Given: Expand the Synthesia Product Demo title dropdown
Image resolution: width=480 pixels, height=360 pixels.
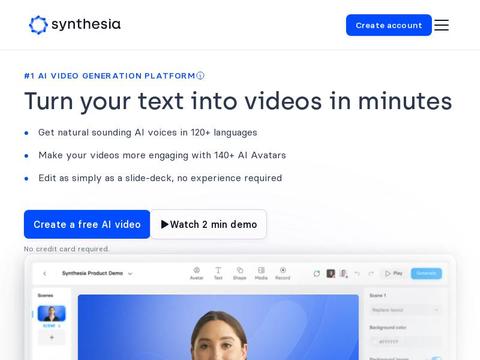Looking at the screenshot, I should (x=130, y=274).
